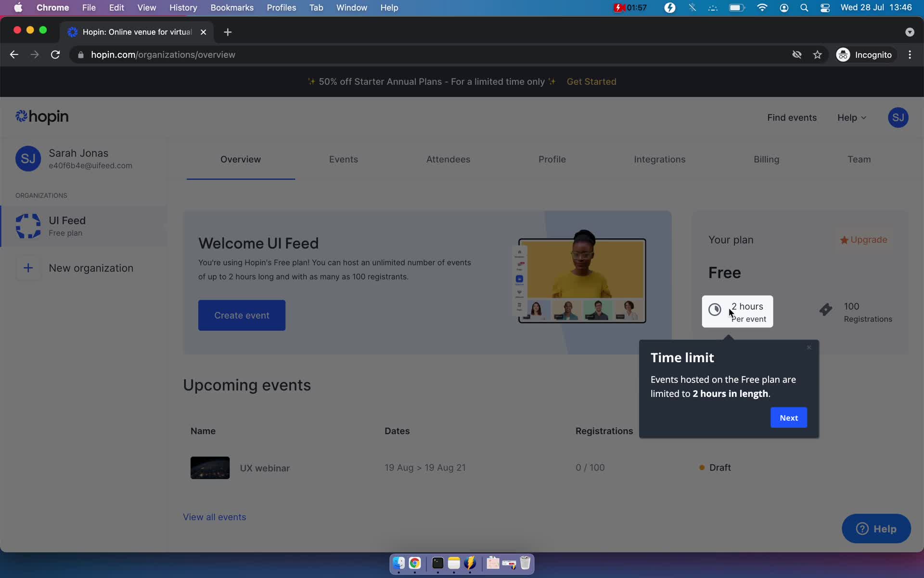924x578 pixels.
Task: Click the Upgrade star link
Action: point(863,240)
